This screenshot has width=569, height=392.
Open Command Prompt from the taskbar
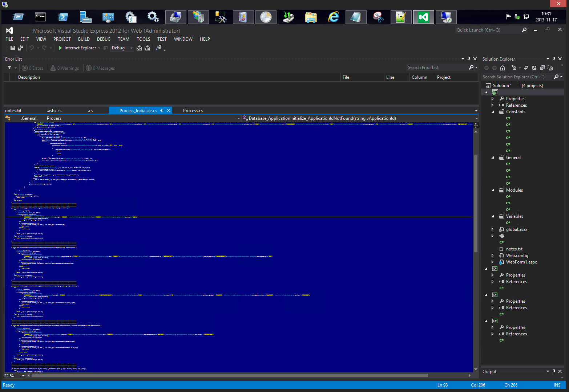coord(40,17)
